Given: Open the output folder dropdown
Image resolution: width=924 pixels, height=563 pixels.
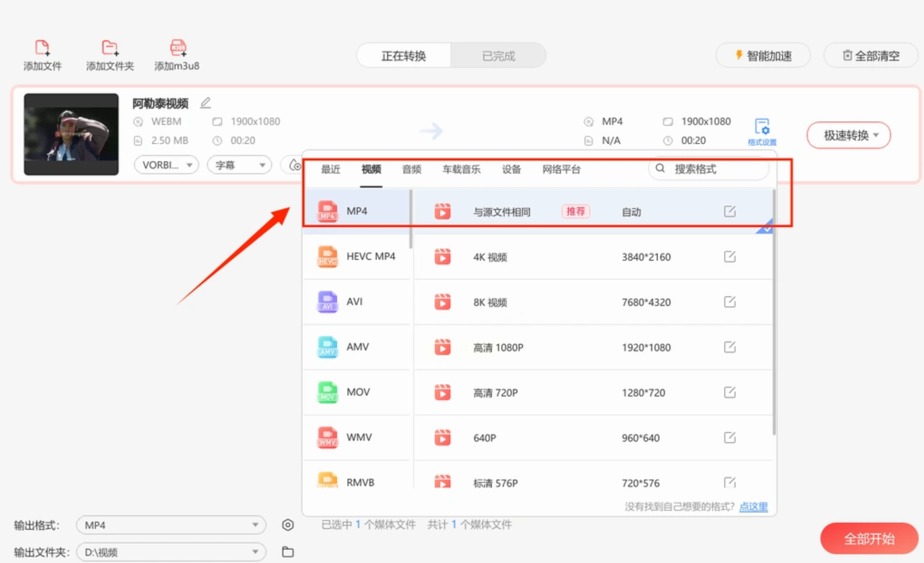Looking at the screenshot, I should point(171,552).
